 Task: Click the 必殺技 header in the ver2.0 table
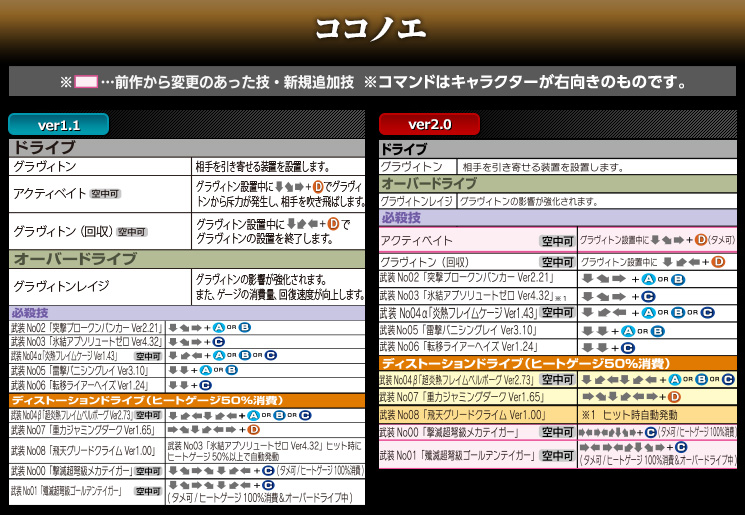point(558,218)
